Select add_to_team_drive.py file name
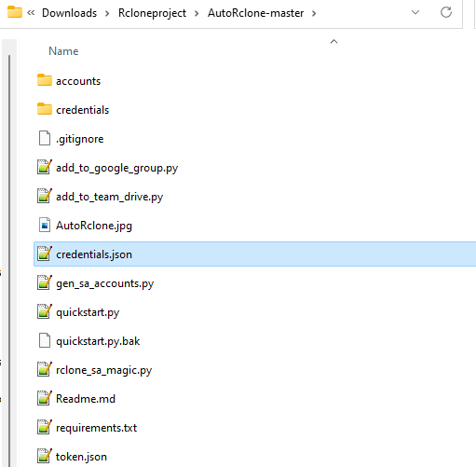 point(110,197)
